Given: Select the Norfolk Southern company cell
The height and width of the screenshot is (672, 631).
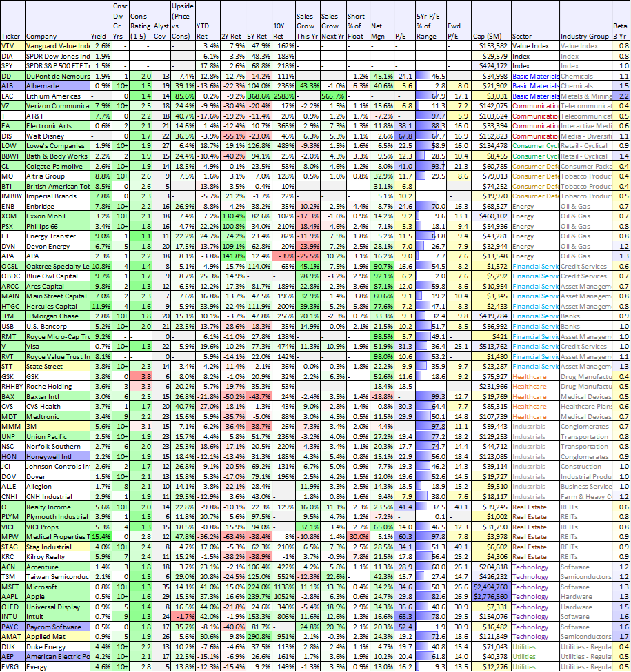Looking at the screenshot, I should coord(57,446).
